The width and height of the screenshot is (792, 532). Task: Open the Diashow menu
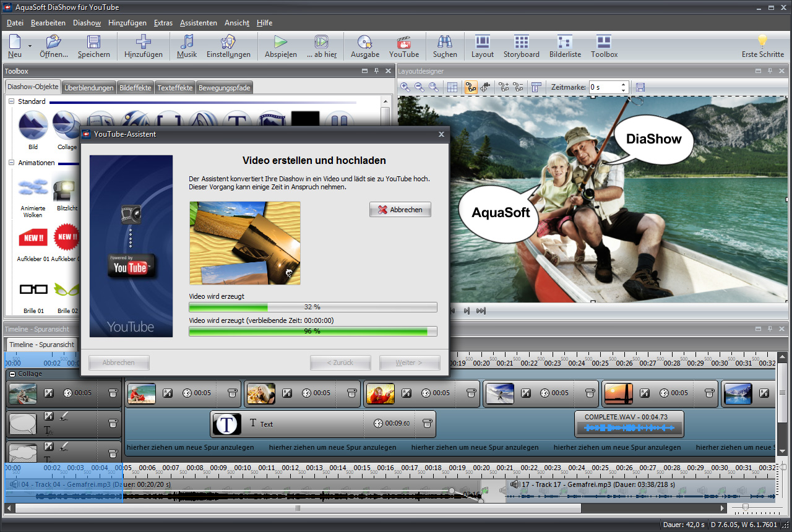coord(87,23)
